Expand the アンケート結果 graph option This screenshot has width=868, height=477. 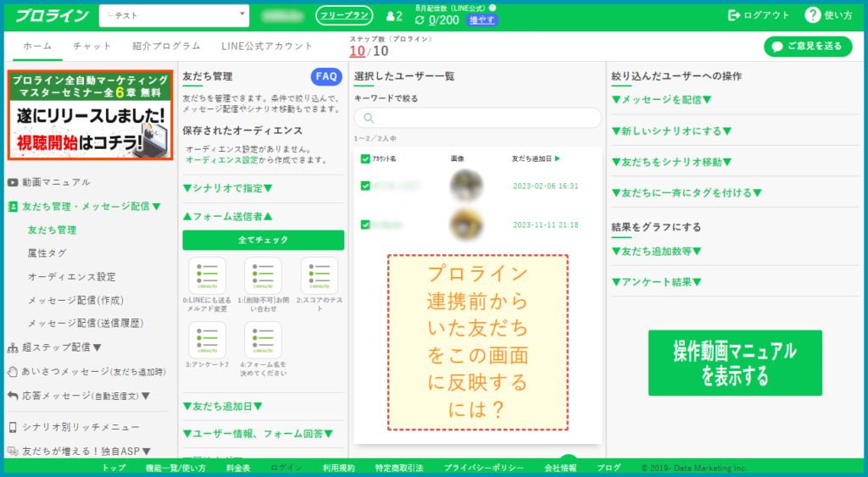656,282
